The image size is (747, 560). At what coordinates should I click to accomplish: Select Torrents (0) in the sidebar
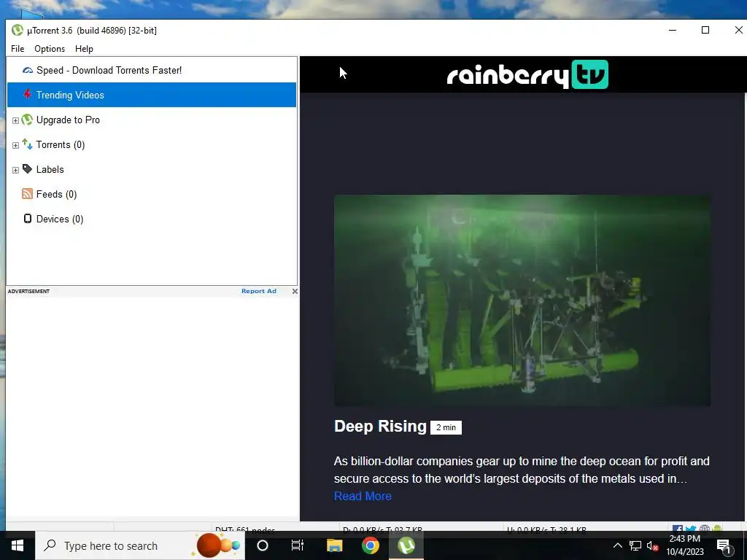(x=61, y=145)
